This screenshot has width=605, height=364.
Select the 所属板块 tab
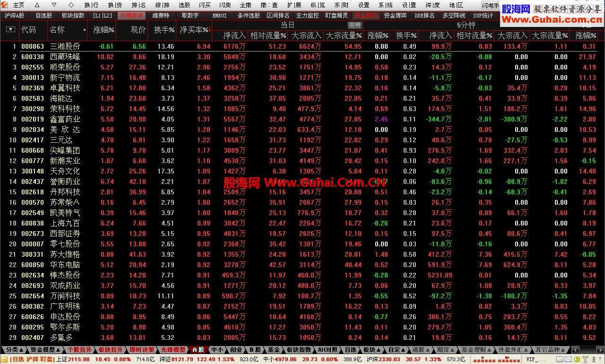[x=131, y=16]
